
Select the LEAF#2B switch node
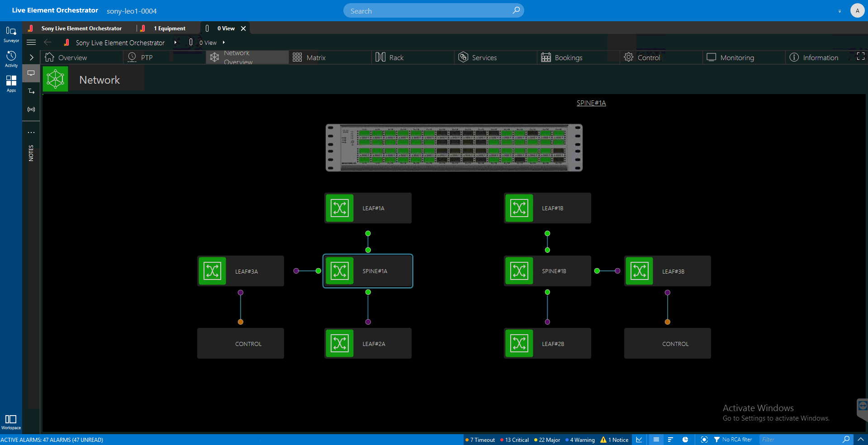click(547, 343)
